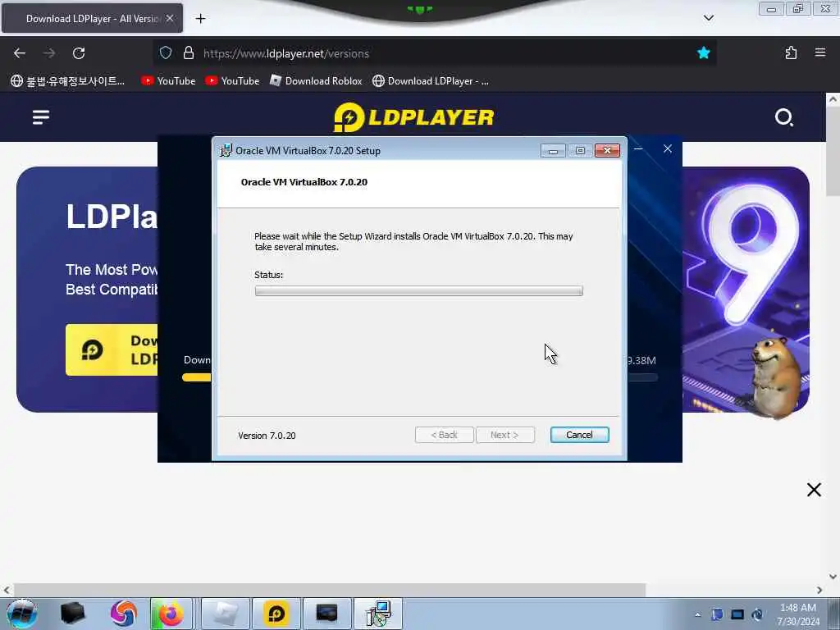Open tracking protection shield icon
840x630 pixels.
click(x=166, y=53)
